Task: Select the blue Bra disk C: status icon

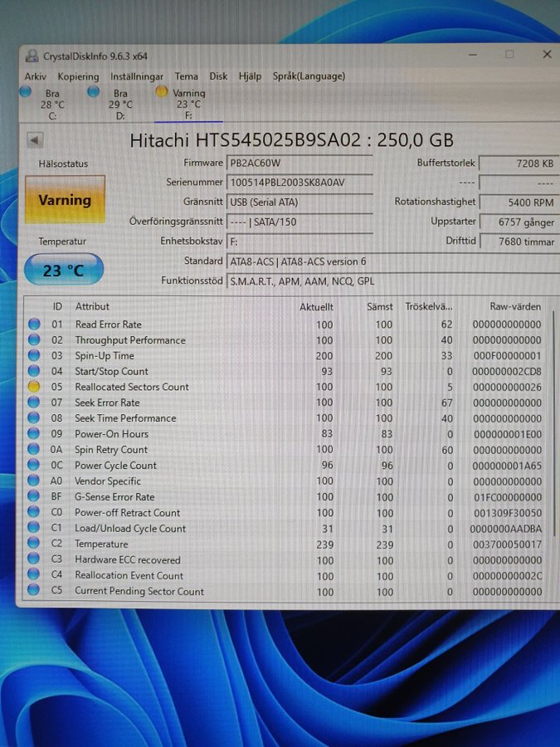Action: (25, 92)
